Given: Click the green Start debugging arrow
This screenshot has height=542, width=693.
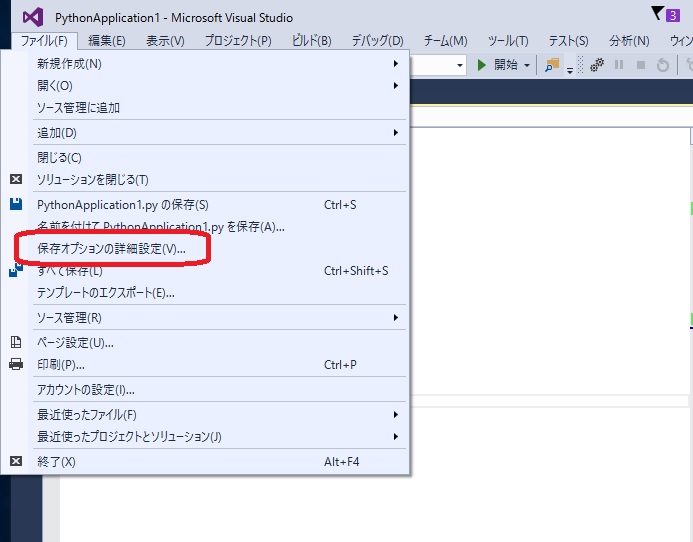Looking at the screenshot, I should tap(482, 65).
